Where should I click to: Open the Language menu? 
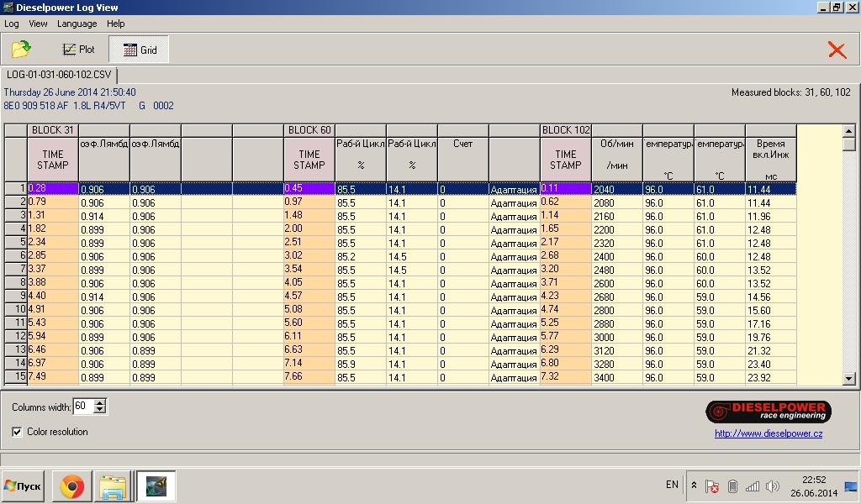[77, 24]
